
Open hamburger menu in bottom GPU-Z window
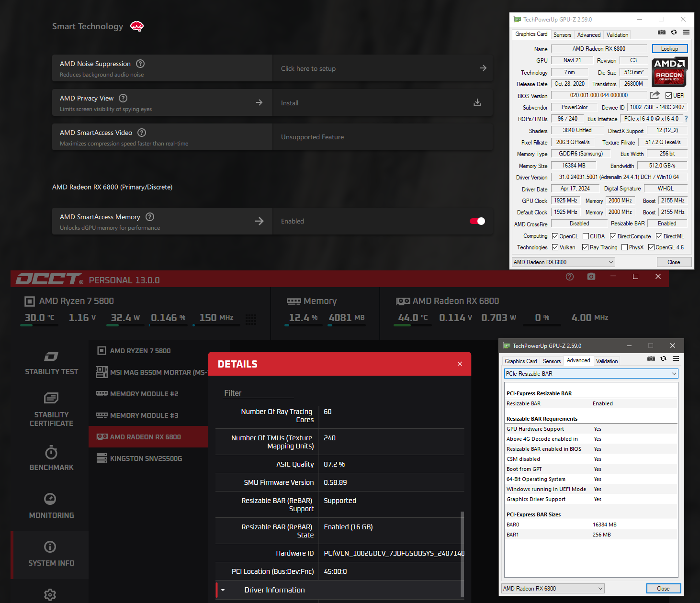[676, 358]
